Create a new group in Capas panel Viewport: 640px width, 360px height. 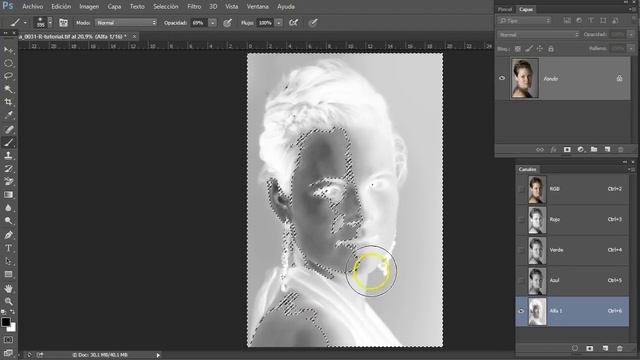[594, 150]
